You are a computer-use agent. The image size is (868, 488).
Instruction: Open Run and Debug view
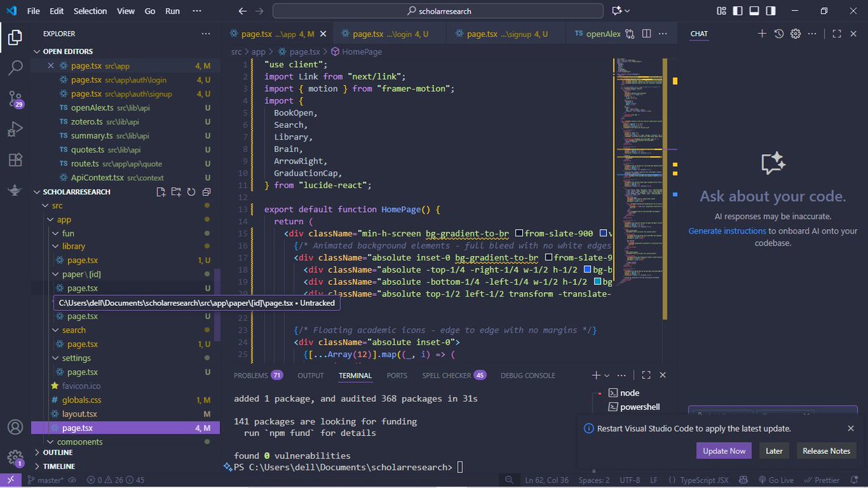(x=14, y=129)
